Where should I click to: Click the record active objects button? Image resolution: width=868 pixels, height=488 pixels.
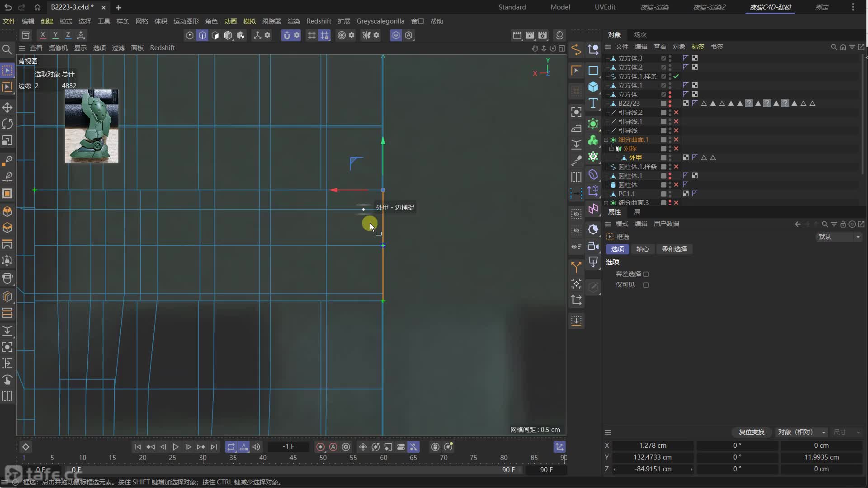320,447
